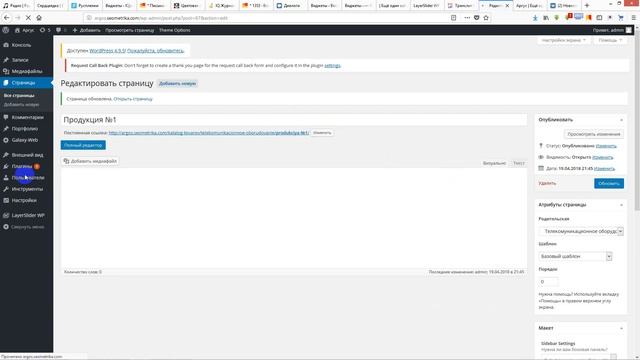Click the WordPress logo in admin bar

[x=5, y=30]
